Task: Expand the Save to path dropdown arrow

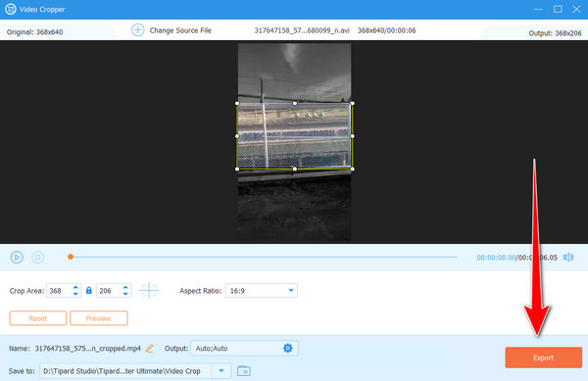Action: (221, 371)
